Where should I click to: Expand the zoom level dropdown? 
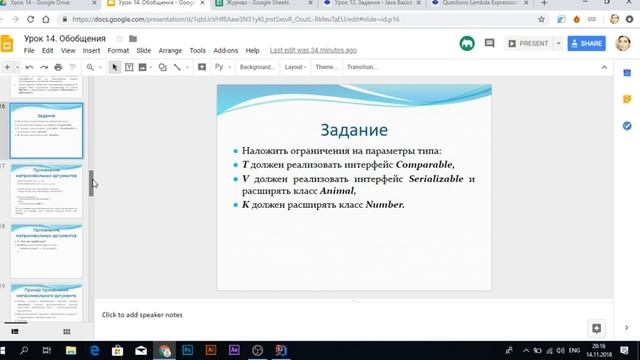pyautogui.click(x=100, y=67)
